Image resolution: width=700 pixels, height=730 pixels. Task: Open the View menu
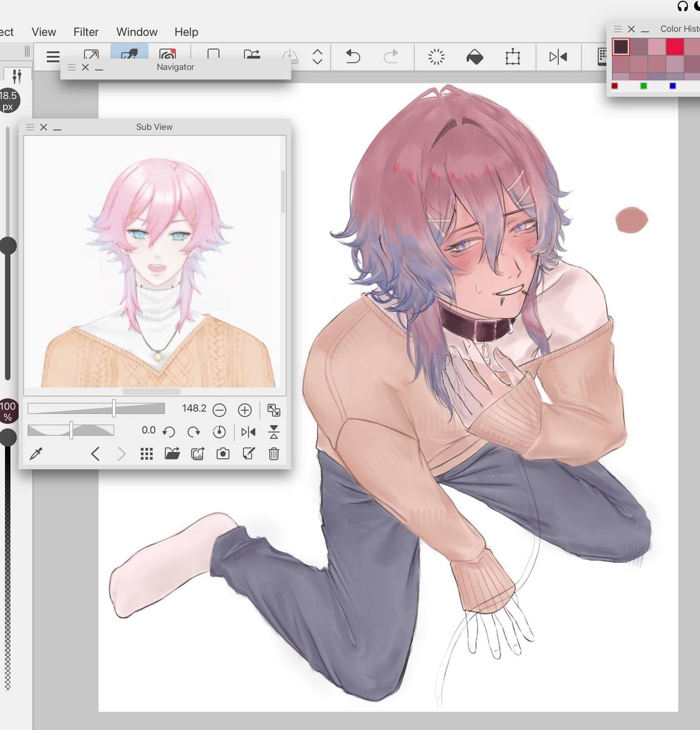44,32
